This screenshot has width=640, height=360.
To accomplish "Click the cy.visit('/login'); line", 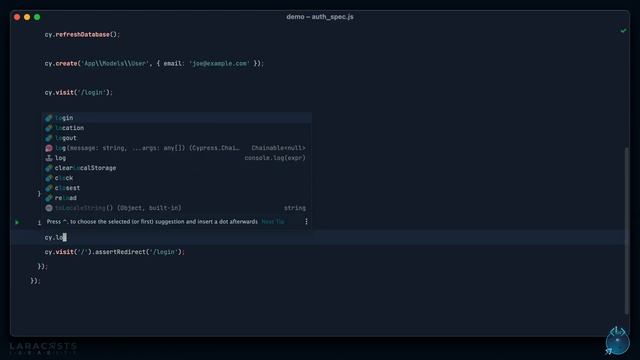I will (78, 93).
